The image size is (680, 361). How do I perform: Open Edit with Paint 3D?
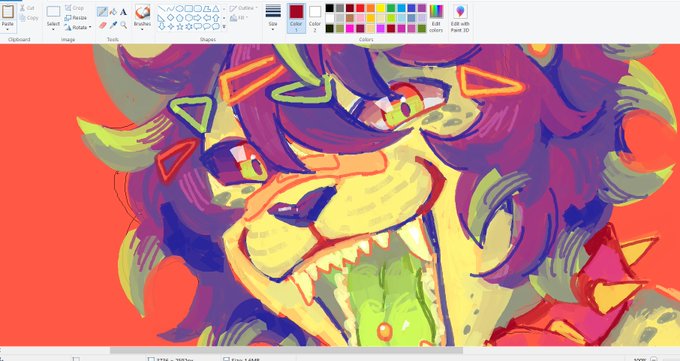pos(460,18)
